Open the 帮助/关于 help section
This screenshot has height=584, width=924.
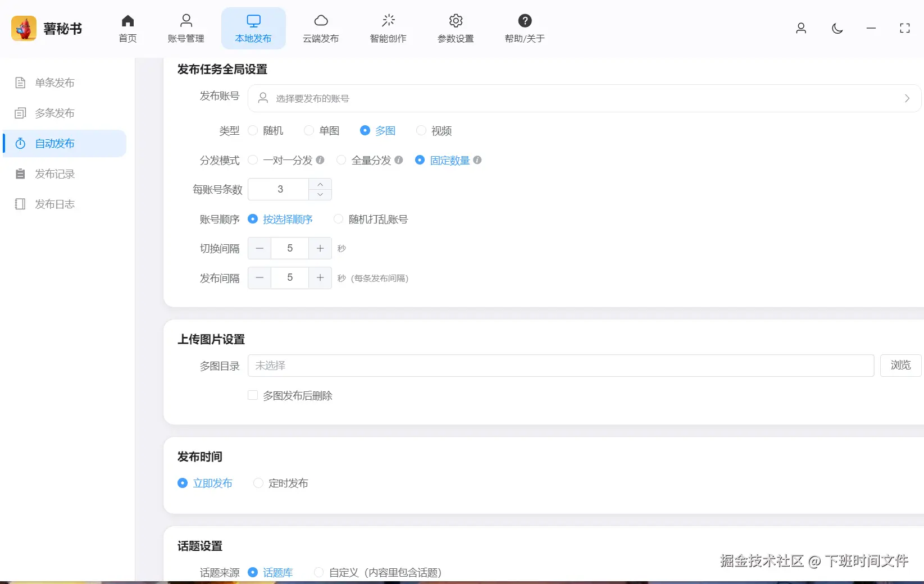pyautogui.click(x=524, y=28)
